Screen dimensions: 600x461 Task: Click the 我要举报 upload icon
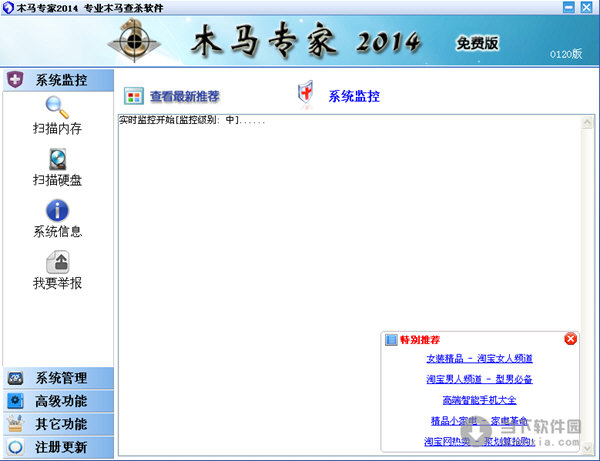click(x=57, y=262)
